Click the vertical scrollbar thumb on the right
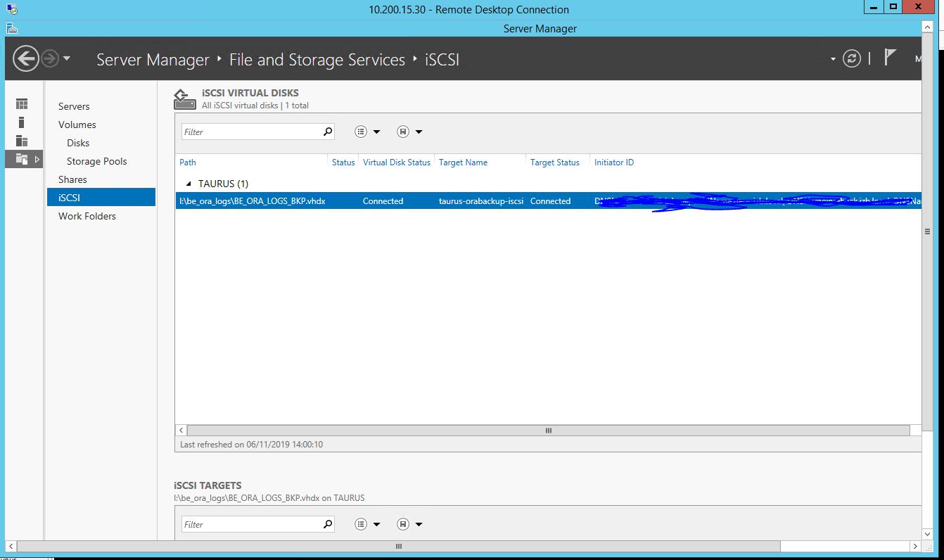This screenshot has height=560, width=944. 928,231
